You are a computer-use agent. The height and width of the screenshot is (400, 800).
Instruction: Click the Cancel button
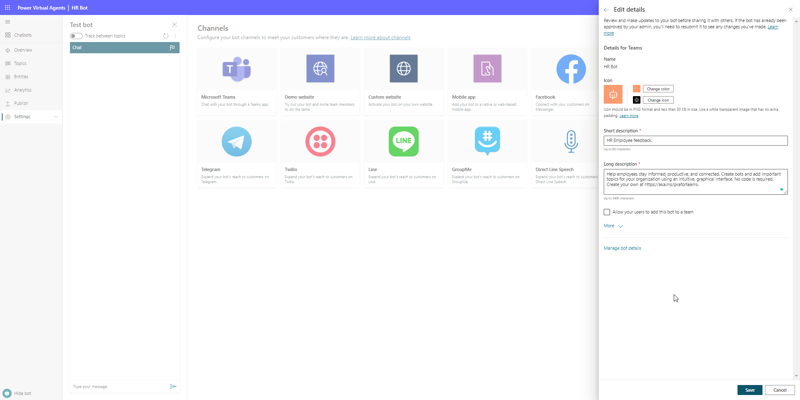[780, 390]
